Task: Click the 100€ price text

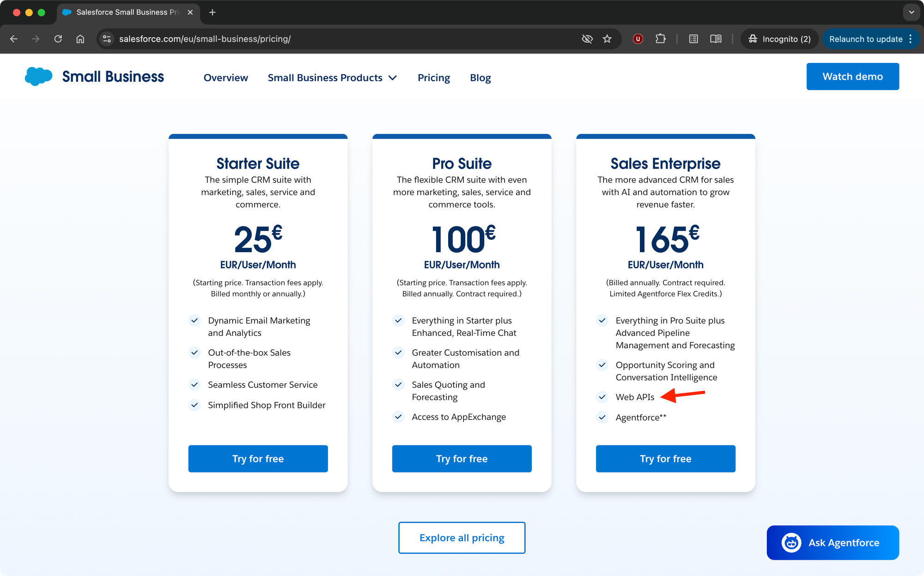Action: pos(463,239)
